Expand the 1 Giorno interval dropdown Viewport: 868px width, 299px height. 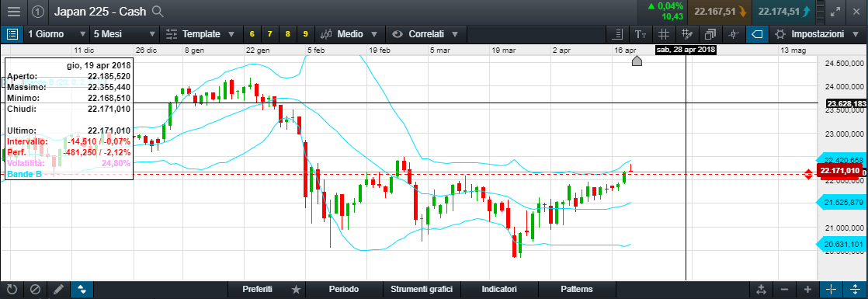[57, 34]
